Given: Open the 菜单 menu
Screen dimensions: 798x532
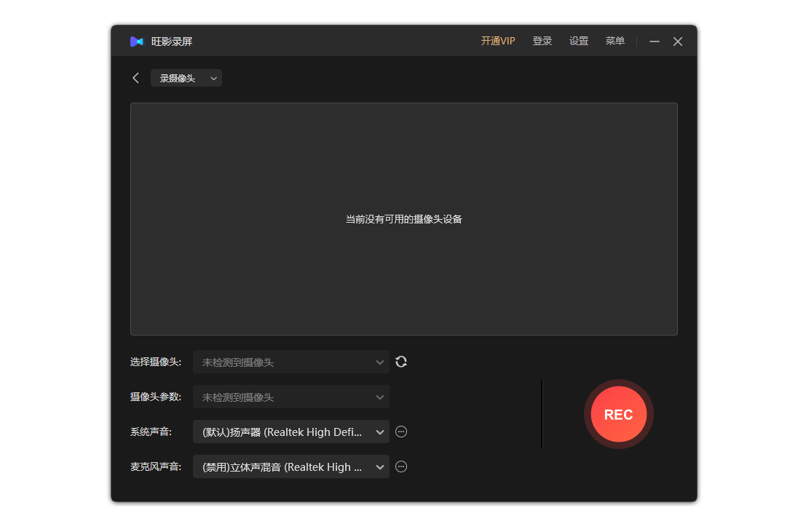Looking at the screenshot, I should (615, 41).
